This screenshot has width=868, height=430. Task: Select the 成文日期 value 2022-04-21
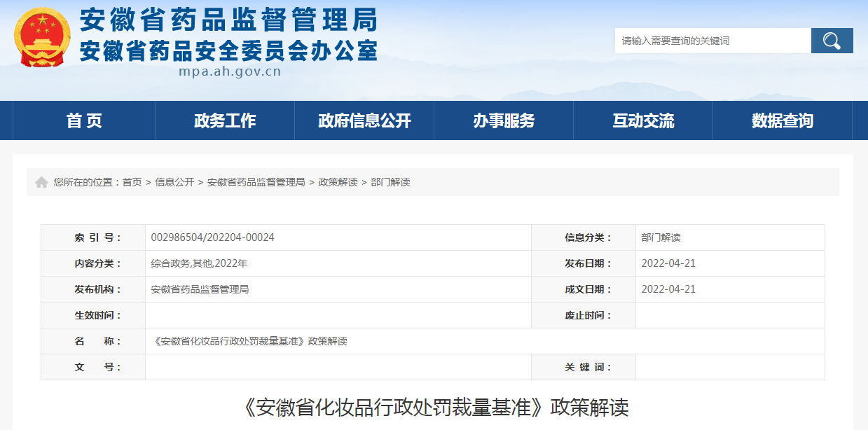pos(668,289)
